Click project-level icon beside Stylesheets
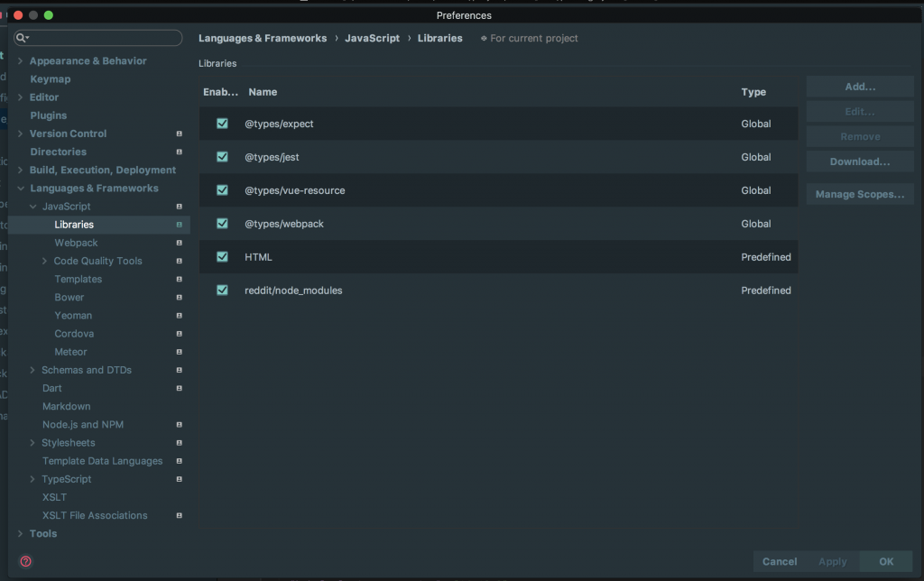 [179, 443]
